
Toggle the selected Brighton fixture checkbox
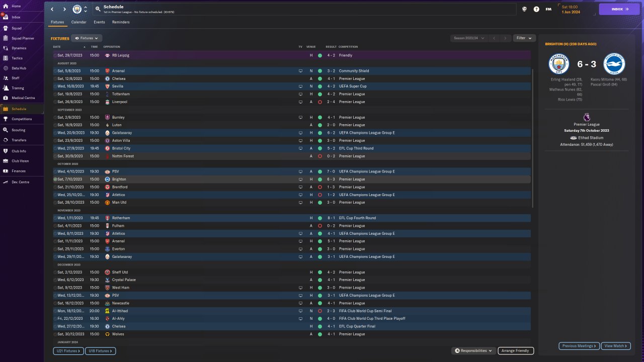tap(55, 179)
